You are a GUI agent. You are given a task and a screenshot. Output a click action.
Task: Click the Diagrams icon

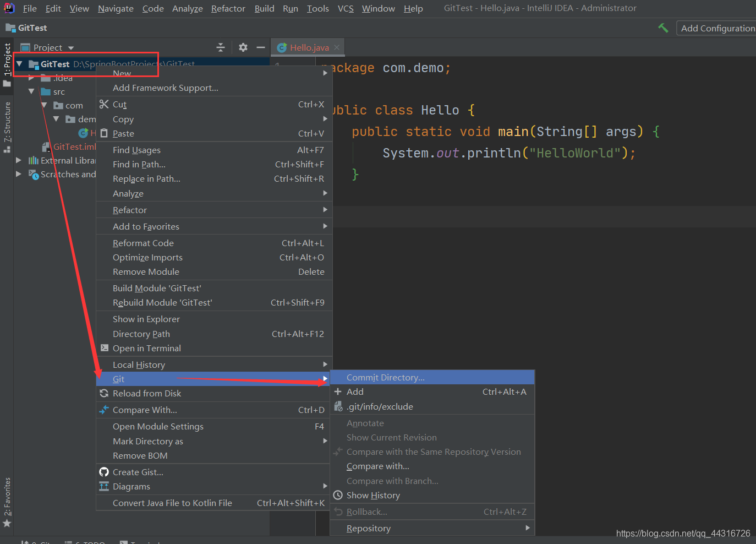tap(104, 486)
